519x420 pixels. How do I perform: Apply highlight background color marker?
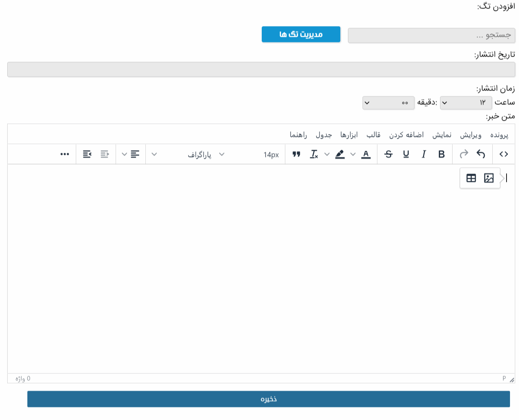[340, 154]
